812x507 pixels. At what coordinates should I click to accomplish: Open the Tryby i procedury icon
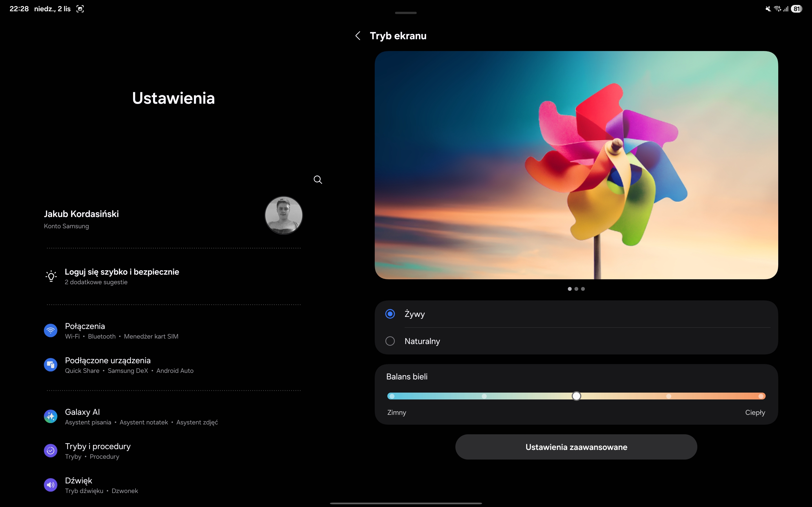pyautogui.click(x=51, y=451)
